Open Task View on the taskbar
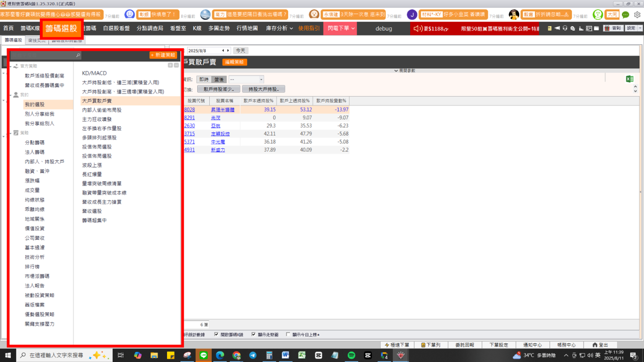Screen dimensions: 644x362 121,355
